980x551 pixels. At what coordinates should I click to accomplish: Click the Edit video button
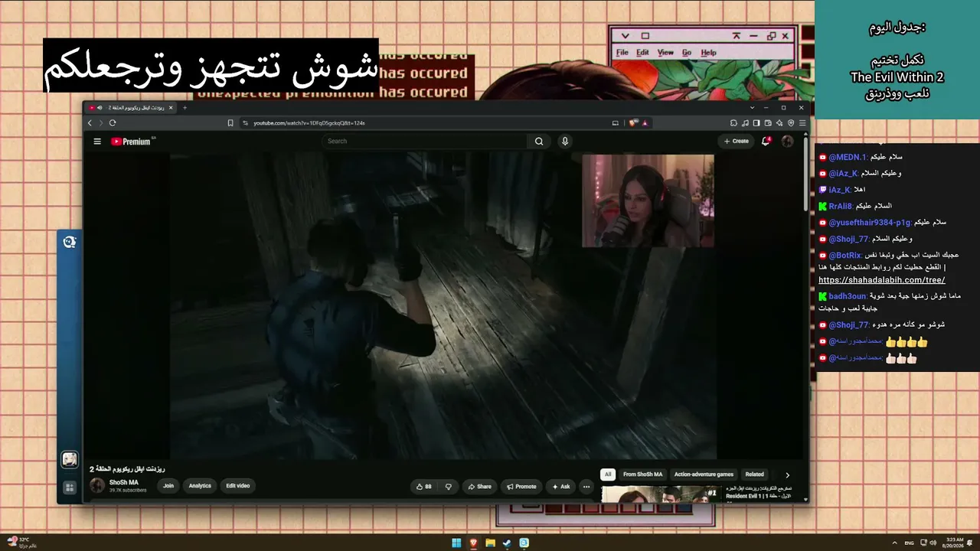(237, 486)
